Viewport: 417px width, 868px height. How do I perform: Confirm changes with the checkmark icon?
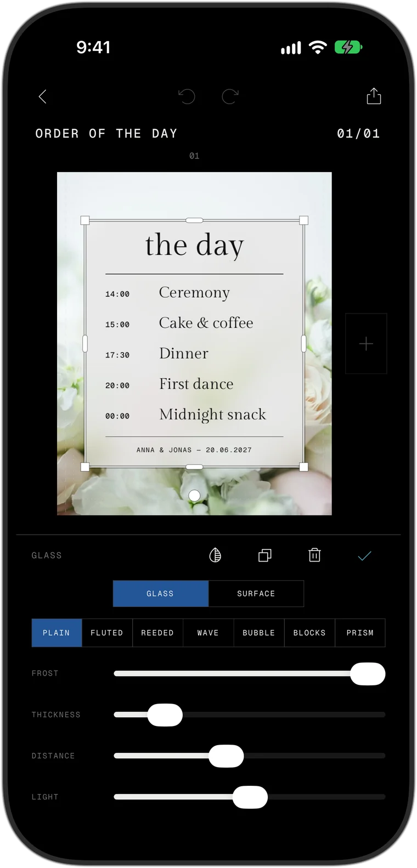[364, 555]
